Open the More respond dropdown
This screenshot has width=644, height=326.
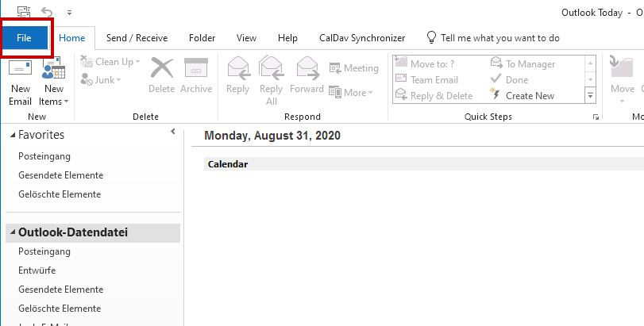click(x=351, y=93)
